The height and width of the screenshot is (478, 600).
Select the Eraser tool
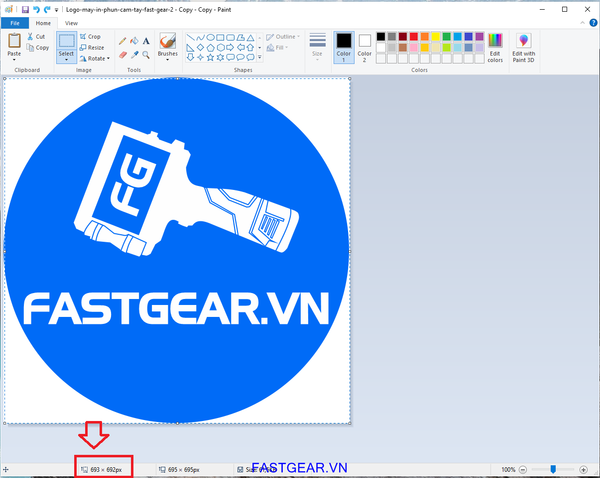(x=122, y=55)
